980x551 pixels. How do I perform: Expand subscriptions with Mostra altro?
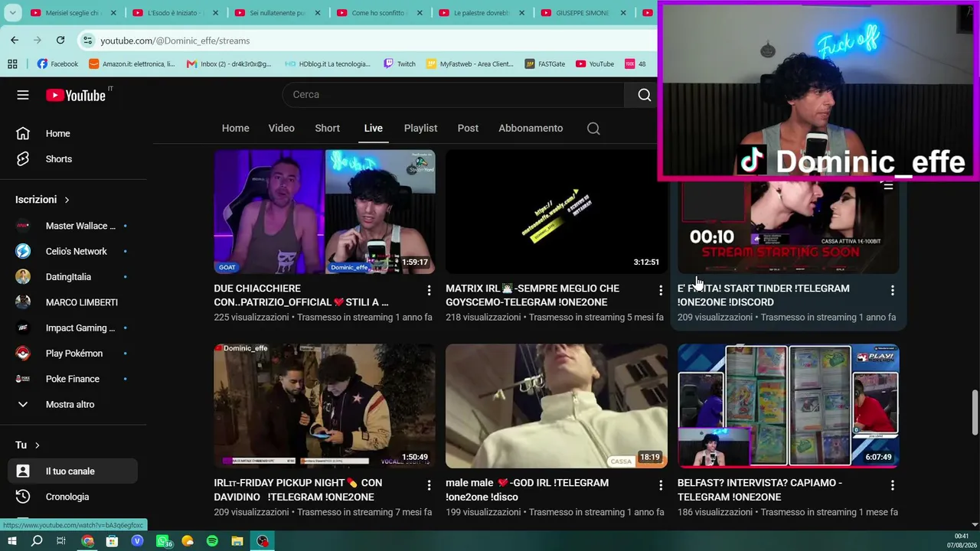point(73,405)
